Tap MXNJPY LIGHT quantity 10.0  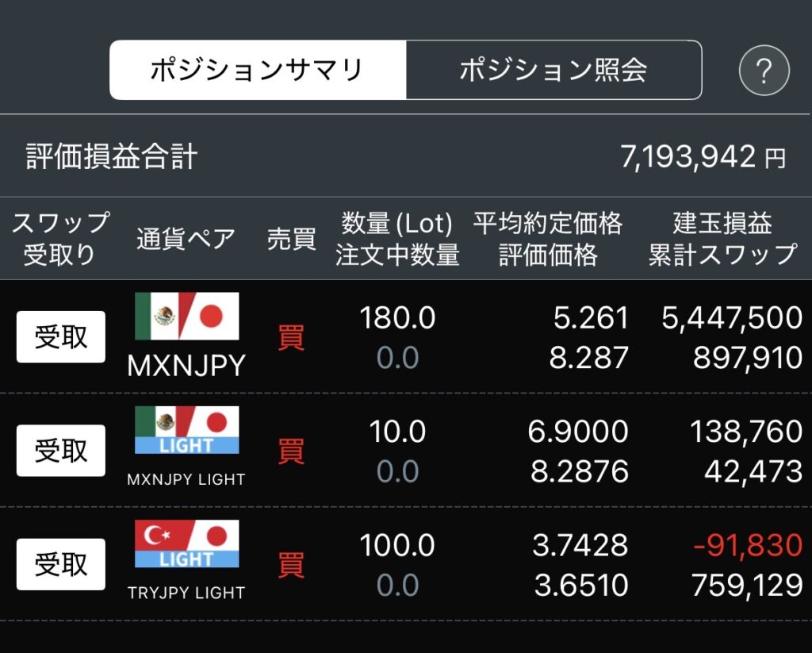(397, 432)
